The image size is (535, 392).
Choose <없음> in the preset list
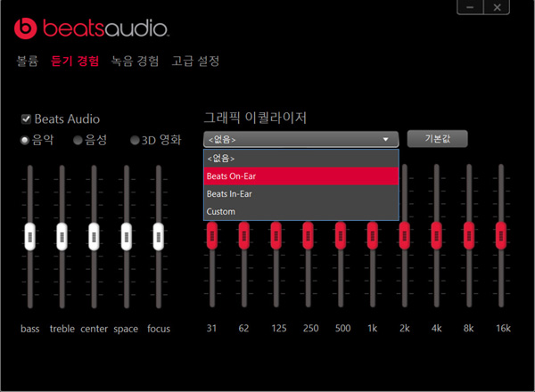(301, 159)
